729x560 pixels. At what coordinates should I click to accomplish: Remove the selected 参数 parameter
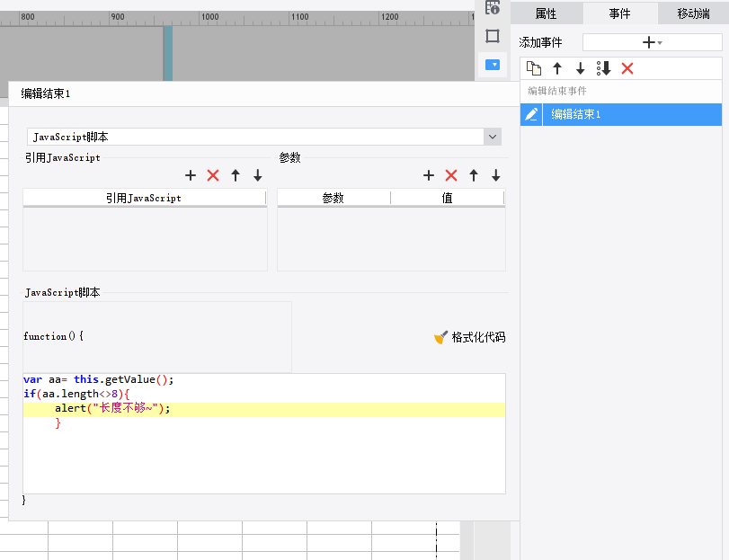coord(451,175)
